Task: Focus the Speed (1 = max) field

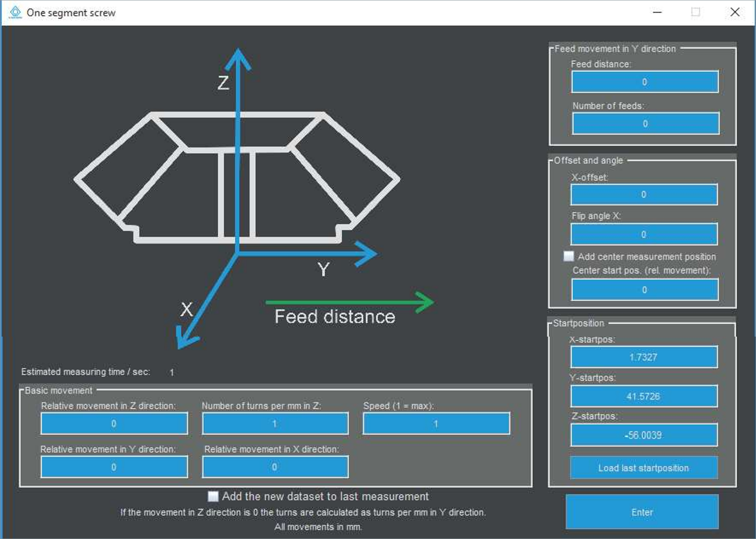Action: click(x=436, y=423)
